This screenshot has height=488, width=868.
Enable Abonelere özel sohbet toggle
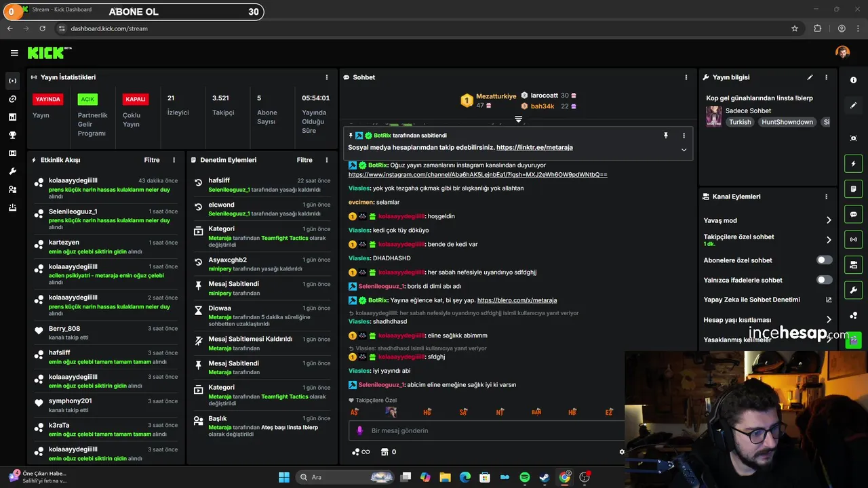tap(825, 260)
